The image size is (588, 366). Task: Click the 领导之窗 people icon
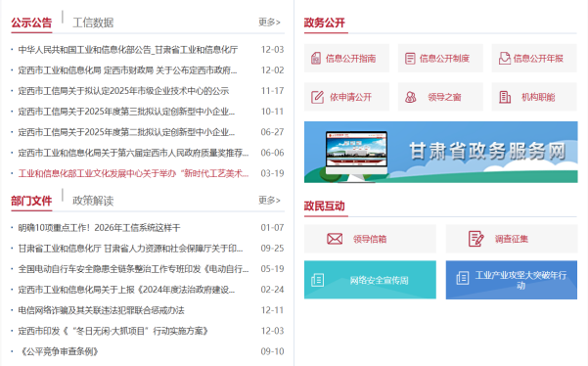click(411, 97)
